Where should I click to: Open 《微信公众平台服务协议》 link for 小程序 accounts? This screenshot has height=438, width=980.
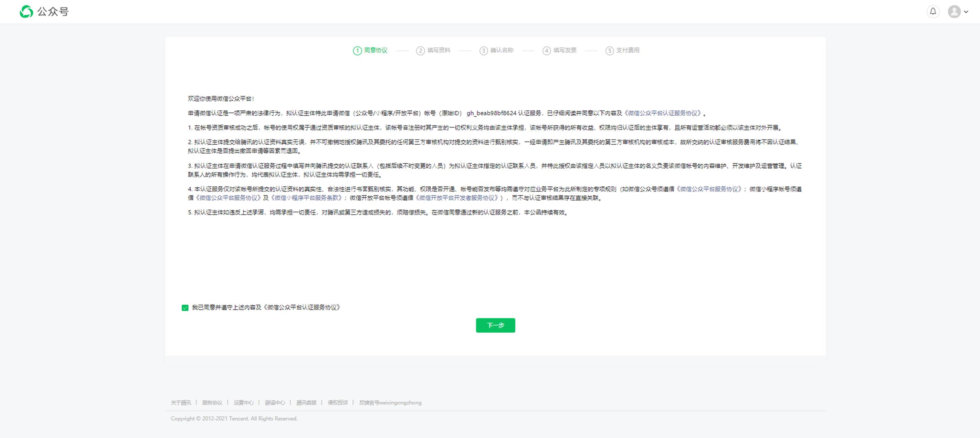click(228, 198)
